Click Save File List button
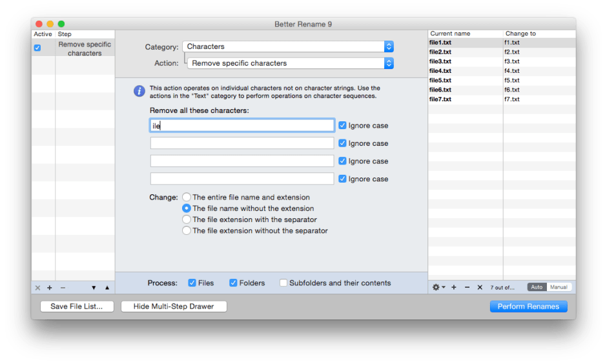607x364 pixels. coord(77,307)
